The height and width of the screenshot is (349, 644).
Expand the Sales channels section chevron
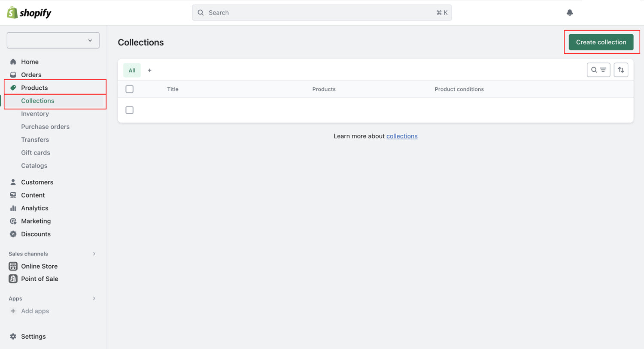94,254
